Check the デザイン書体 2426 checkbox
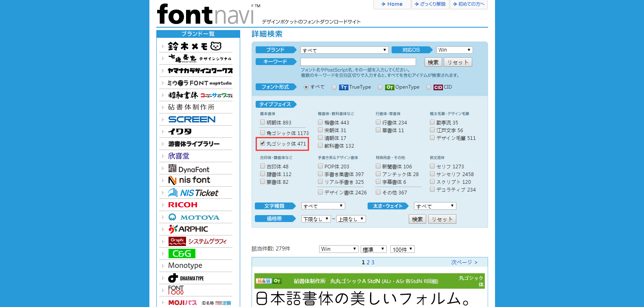 [x=320, y=192]
